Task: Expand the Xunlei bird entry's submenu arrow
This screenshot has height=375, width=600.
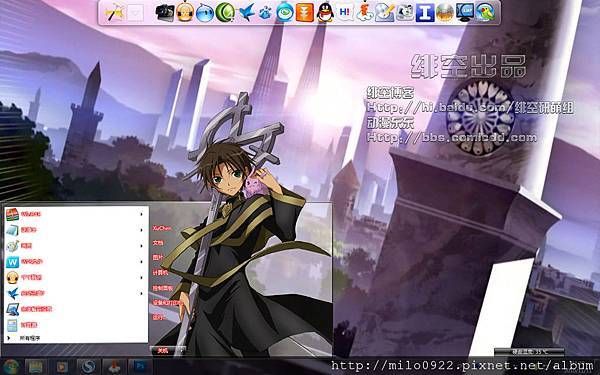Action: coord(142,293)
